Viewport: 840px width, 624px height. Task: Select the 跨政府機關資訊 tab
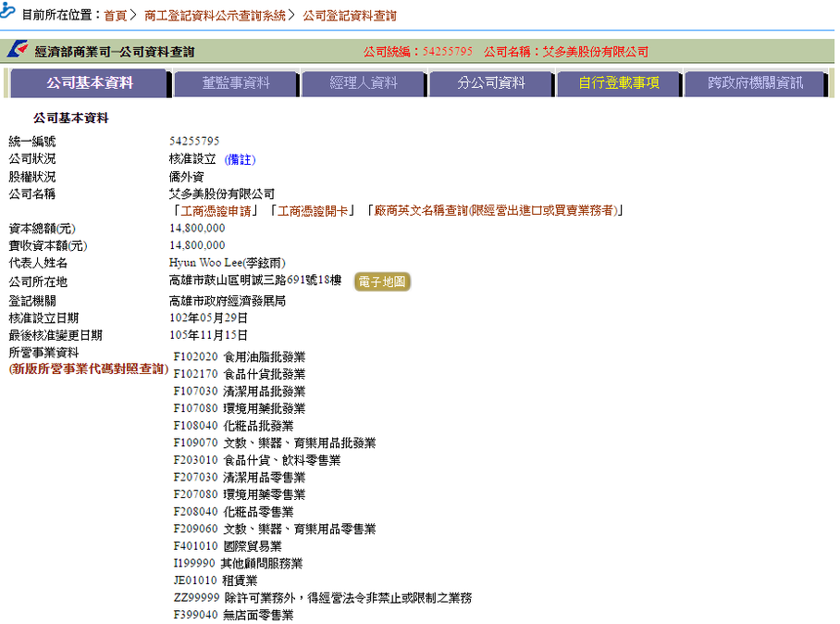755,83
